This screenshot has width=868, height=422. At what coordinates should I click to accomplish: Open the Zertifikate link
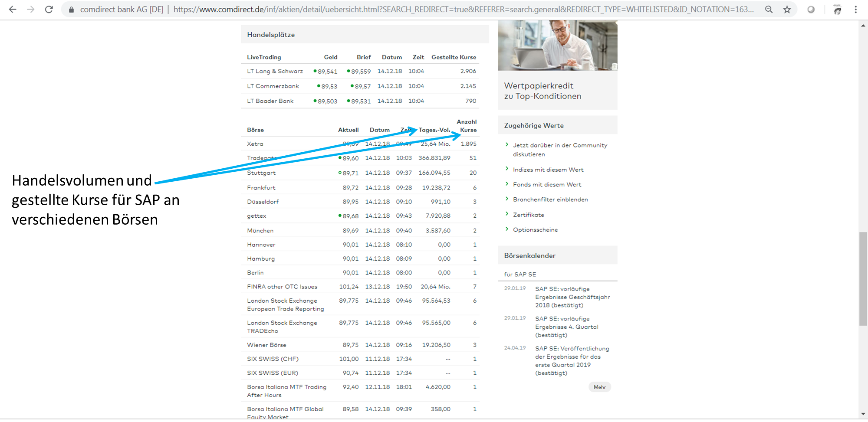[528, 215]
